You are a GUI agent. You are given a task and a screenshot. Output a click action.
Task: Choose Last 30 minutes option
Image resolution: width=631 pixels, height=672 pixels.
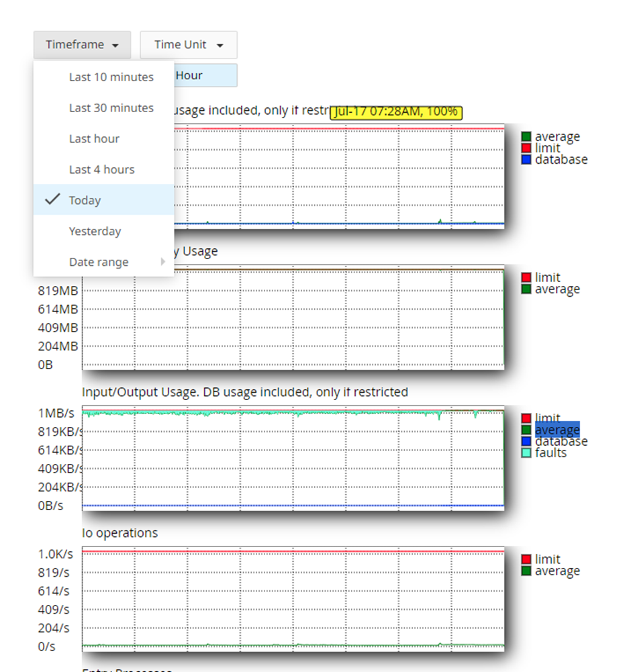[x=111, y=108]
